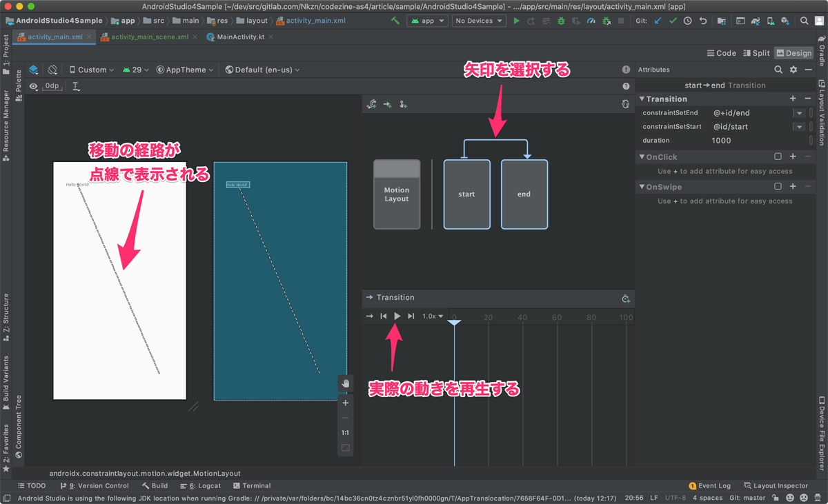Click the Create Transition icon
This screenshot has height=504, width=828.
tap(388, 104)
